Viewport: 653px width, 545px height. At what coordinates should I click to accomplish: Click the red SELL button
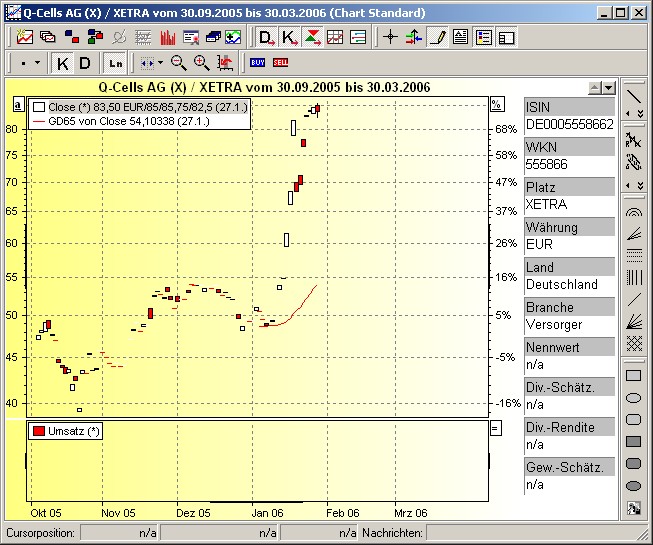coord(280,62)
